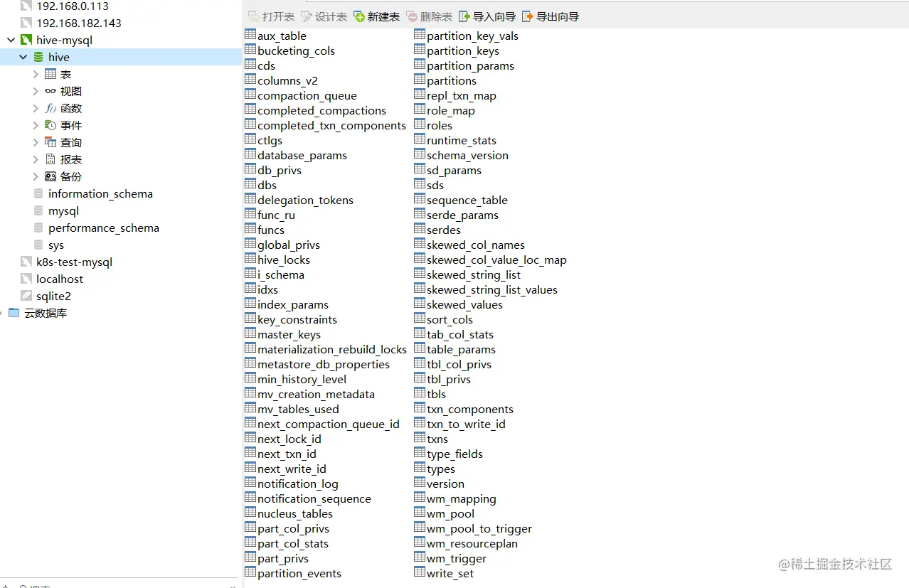Select the notification_sequence table
909x588 pixels.
pos(314,498)
